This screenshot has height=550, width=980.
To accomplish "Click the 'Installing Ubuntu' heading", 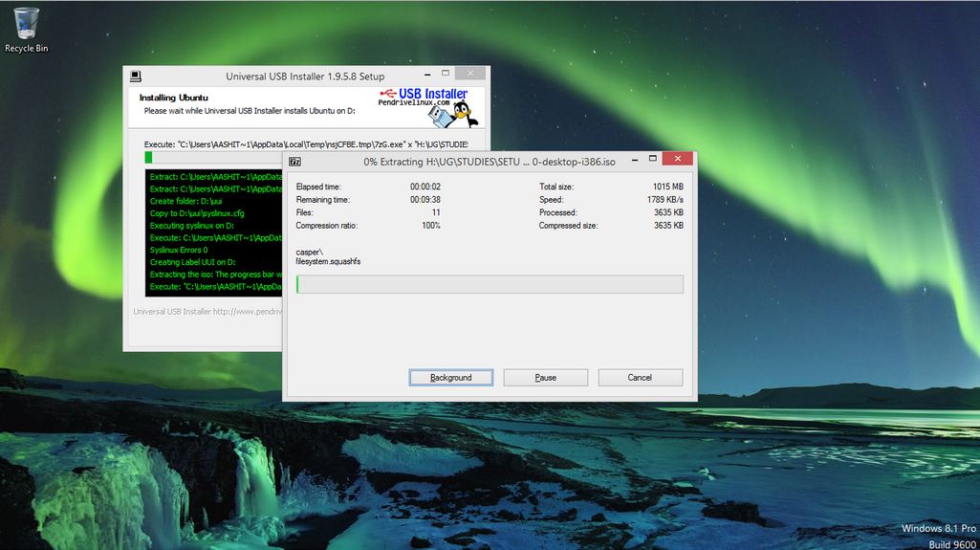I will tap(174, 98).
